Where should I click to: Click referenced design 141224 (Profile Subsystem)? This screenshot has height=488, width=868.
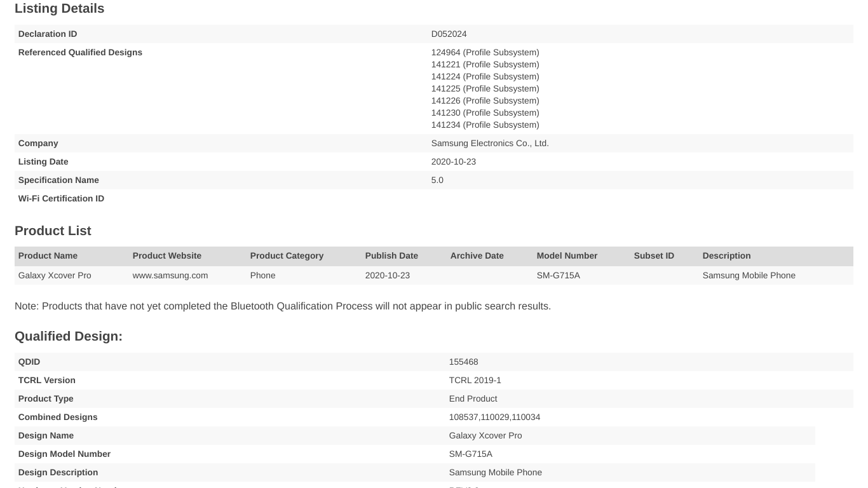(485, 76)
